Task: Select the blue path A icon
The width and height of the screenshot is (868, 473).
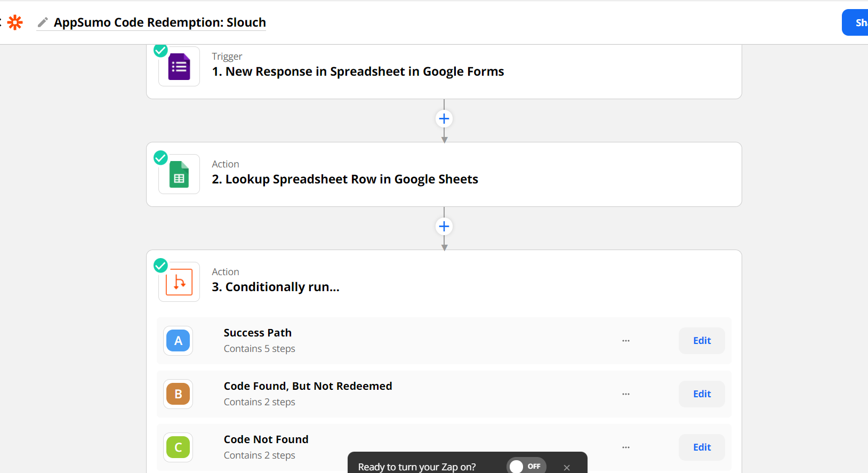Action: pos(178,341)
